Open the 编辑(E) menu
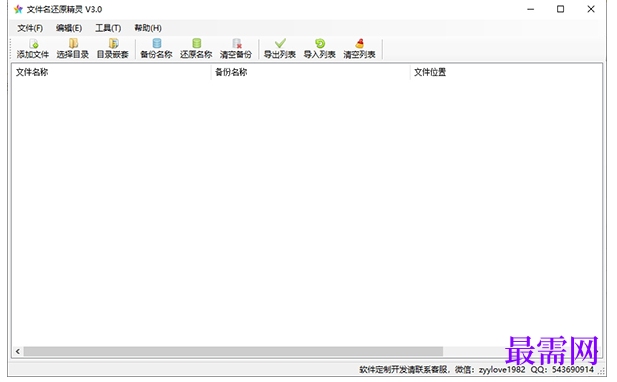Screen dimensions: 617x382 pos(69,28)
